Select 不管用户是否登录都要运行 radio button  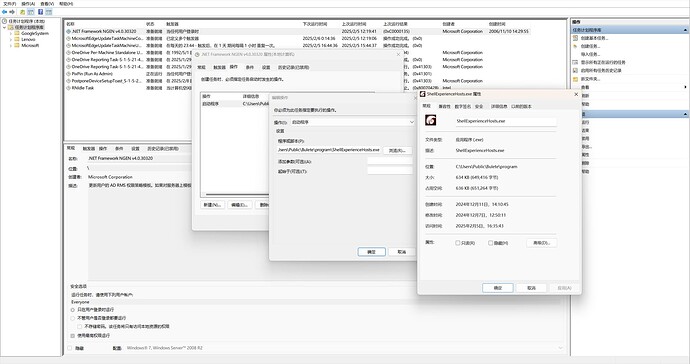(73, 318)
